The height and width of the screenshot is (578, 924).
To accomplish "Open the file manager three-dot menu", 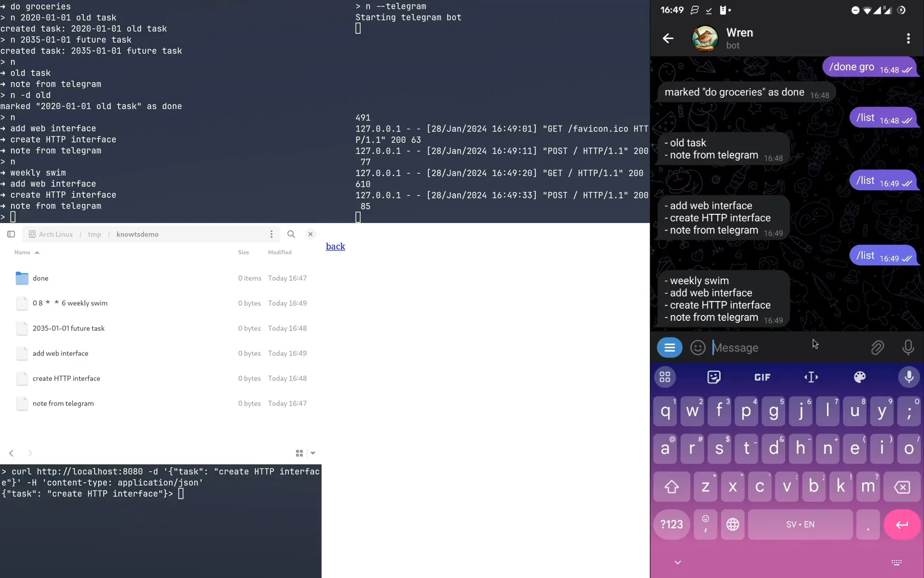I will (x=271, y=234).
